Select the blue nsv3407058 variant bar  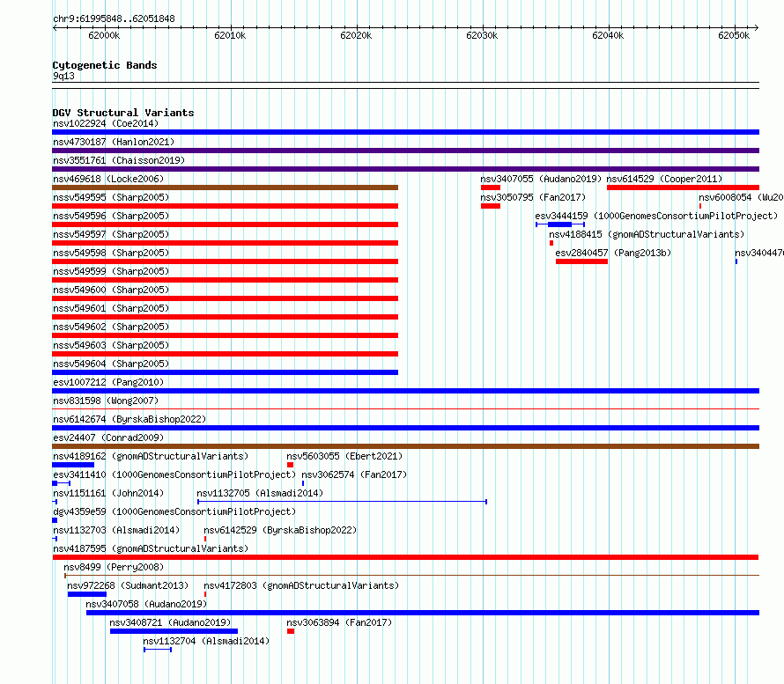click(x=423, y=613)
